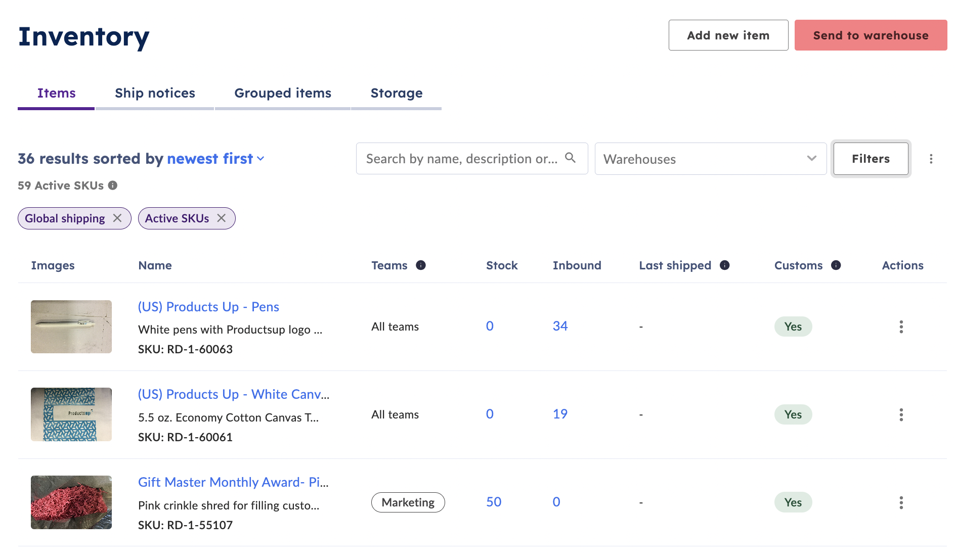This screenshot has height=560, width=955.
Task: Click the SKU: RD-1-55107 text
Action: click(x=185, y=525)
